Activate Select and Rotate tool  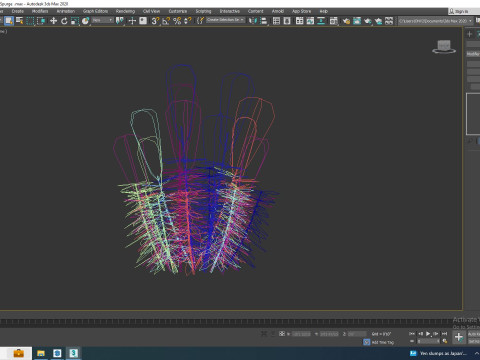(x=64, y=21)
